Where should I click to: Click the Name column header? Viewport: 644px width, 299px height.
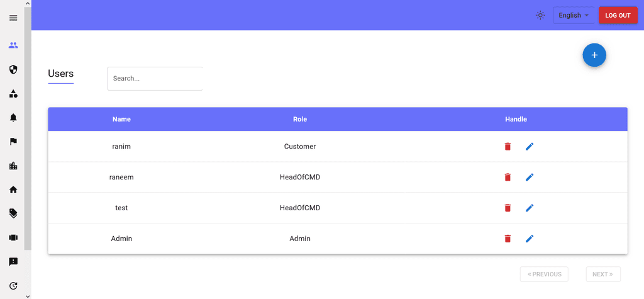point(121,119)
